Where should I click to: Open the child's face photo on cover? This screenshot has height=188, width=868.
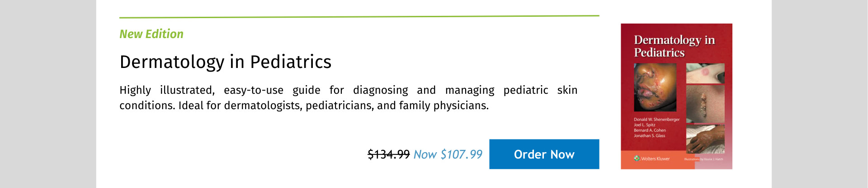[655, 87]
